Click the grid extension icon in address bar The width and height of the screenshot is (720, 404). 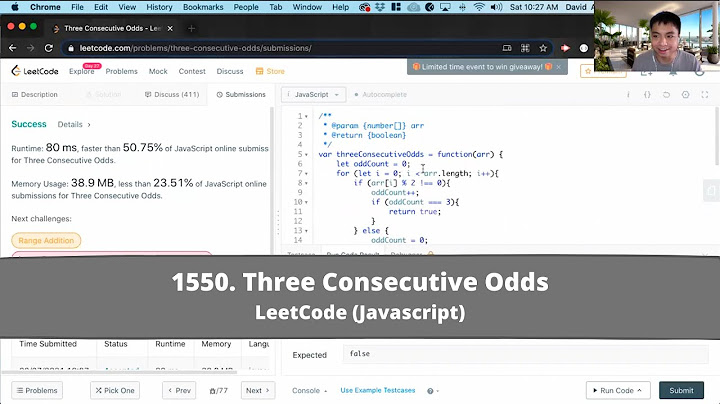coord(525,48)
